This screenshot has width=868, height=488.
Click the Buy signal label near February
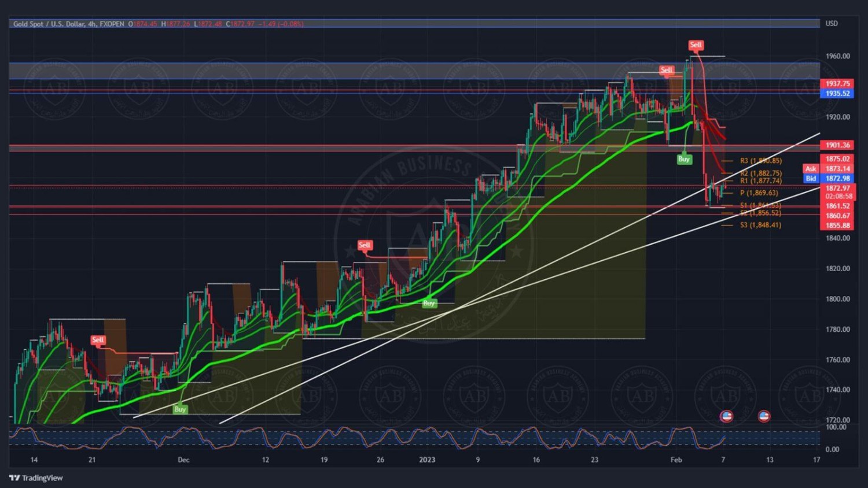click(684, 159)
